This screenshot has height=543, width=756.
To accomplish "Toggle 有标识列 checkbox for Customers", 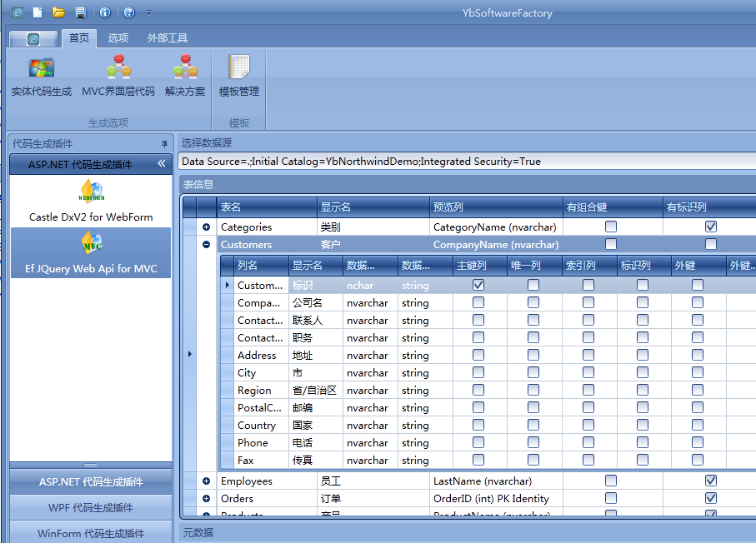I will pyautogui.click(x=711, y=244).
